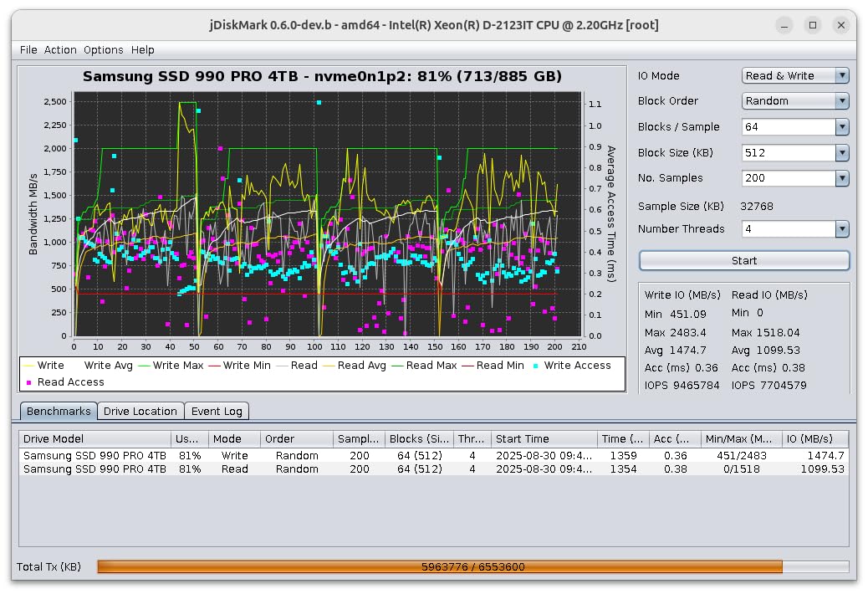This screenshot has width=868, height=594.
Task: Click the Drive Model column header
Action: [x=95, y=439]
